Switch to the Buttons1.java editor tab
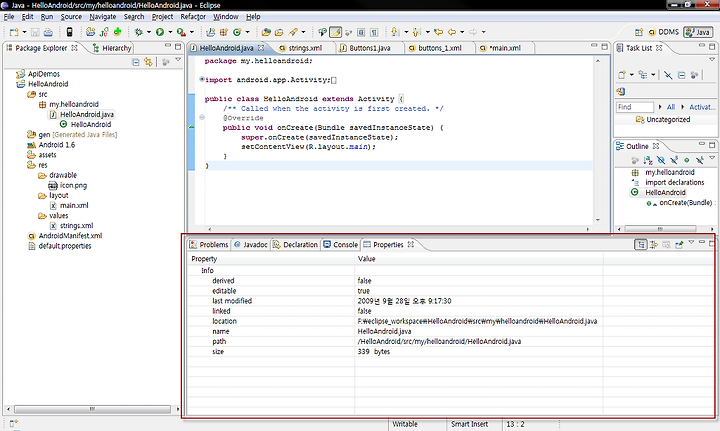The image size is (720, 431). click(x=365, y=48)
